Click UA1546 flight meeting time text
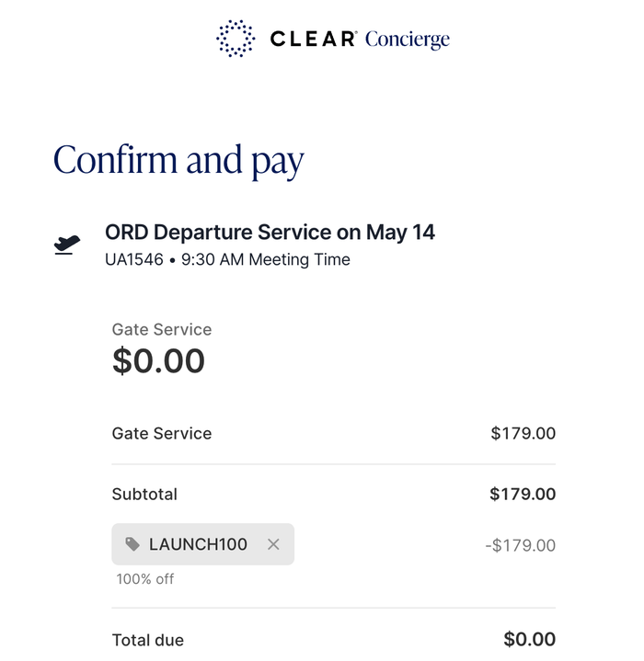The image size is (644, 661). point(227,259)
